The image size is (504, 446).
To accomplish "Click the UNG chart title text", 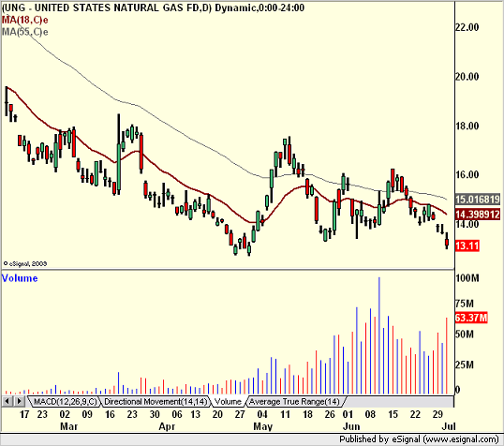I will click(153, 7).
